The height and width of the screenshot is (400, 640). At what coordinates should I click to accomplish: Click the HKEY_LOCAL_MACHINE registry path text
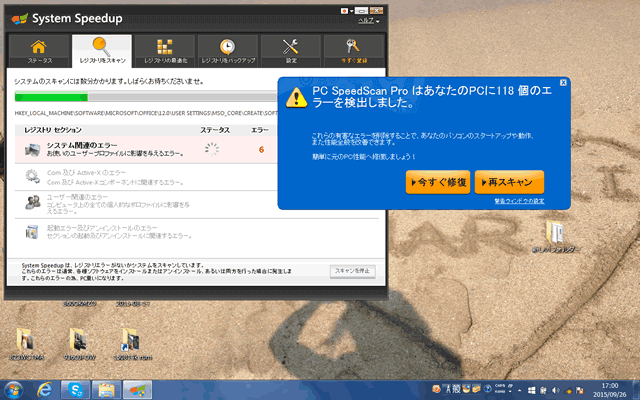point(146,113)
